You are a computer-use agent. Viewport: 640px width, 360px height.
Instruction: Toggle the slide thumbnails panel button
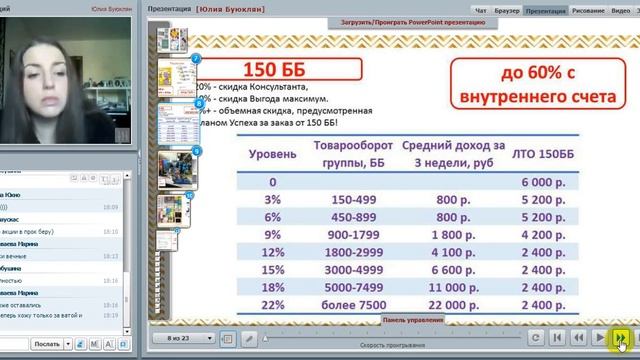228,338
